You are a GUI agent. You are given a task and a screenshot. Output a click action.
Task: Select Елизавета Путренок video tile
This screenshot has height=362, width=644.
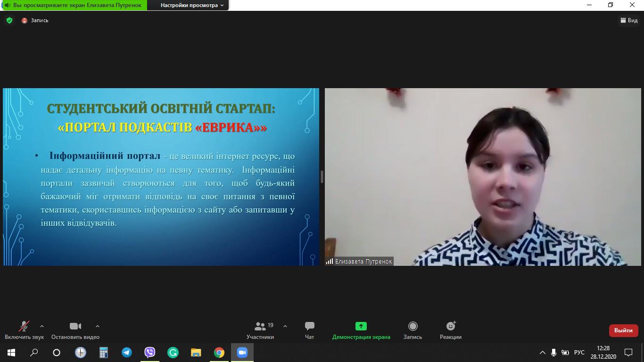coord(483,177)
